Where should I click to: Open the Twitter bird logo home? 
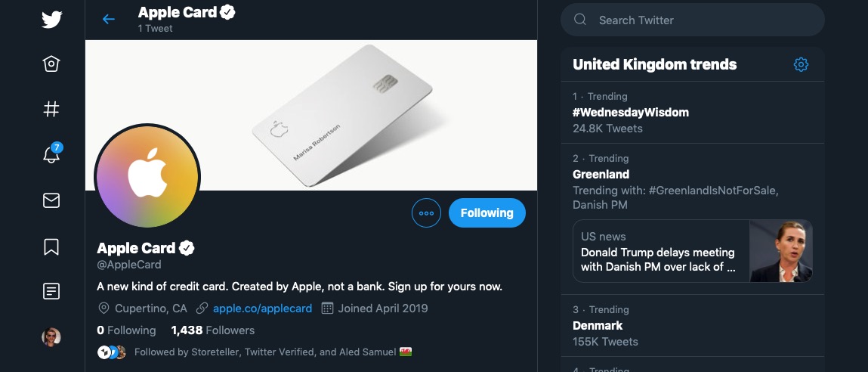pos(51,20)
